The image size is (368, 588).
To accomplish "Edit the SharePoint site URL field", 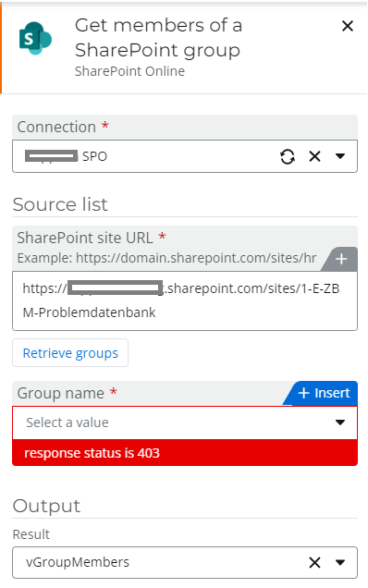I will tap(185, 300).
